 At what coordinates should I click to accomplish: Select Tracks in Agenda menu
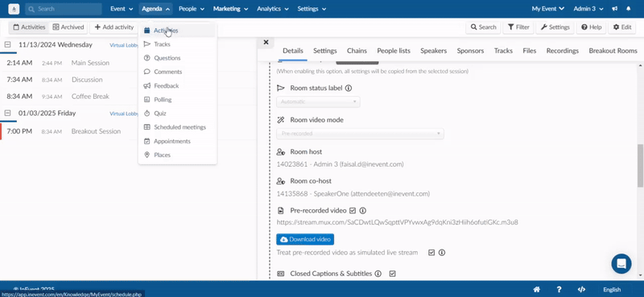pyautogui.click(x=177, y=44)
